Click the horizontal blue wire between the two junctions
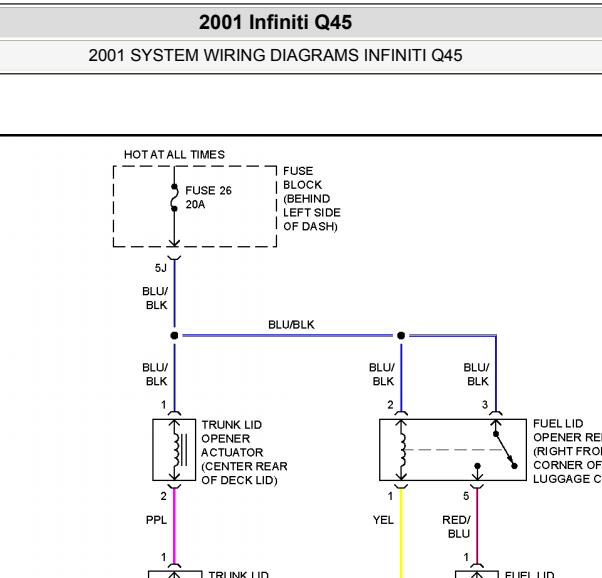This screenshot has width=602, height=578. [x=288, y=335]
